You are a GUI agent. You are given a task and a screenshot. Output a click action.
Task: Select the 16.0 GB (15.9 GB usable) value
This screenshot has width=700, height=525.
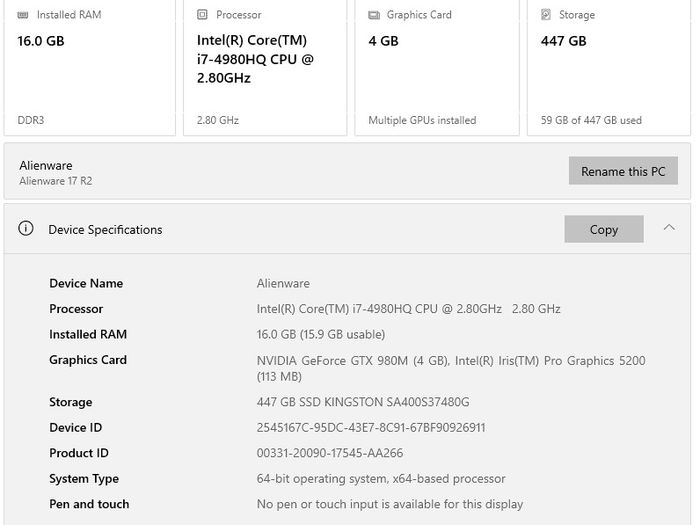click(x=321, y=334)
